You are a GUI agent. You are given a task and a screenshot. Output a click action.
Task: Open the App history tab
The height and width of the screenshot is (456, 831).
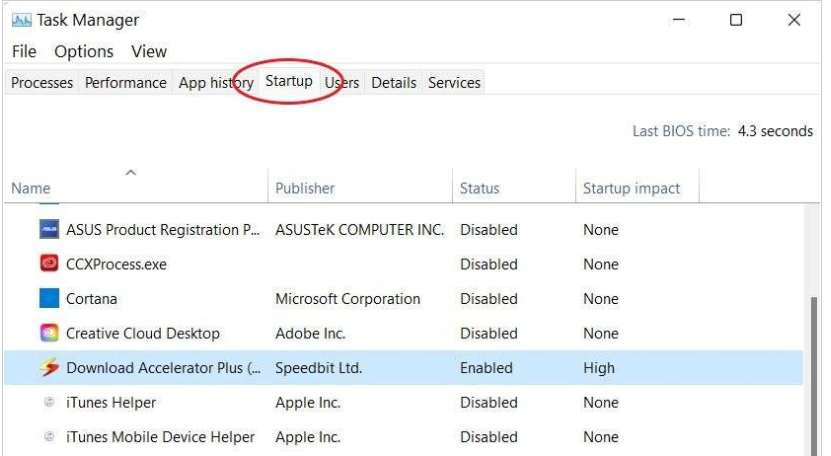[x=215, y=83]
